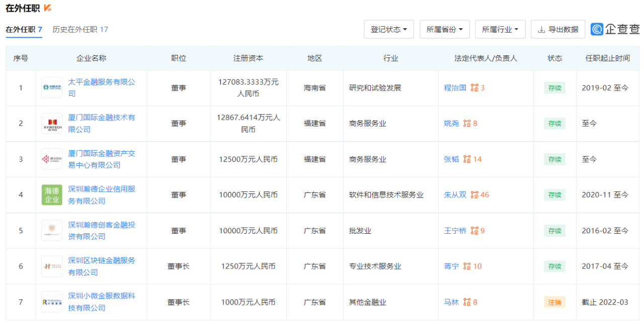Screen dimensions: 644x325
Task: Click the 海南省 region cell
Action: click(x=314, y=88)
